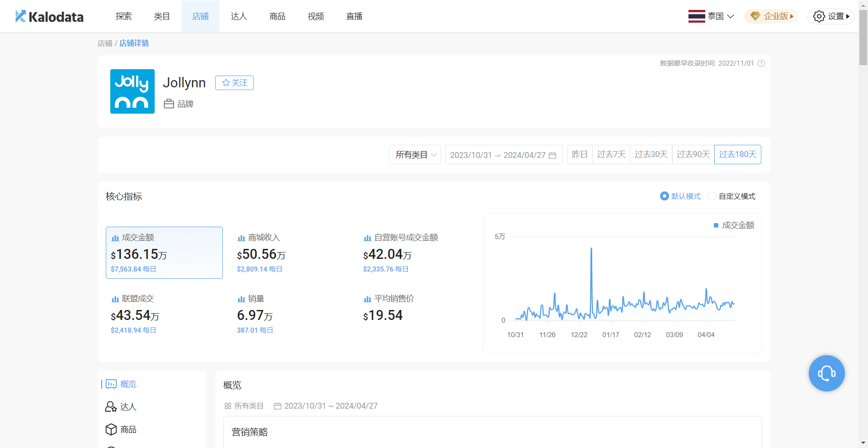
Task: Click the Jollynn shop logo thumbnail
Action: click(x=132, y=91)
